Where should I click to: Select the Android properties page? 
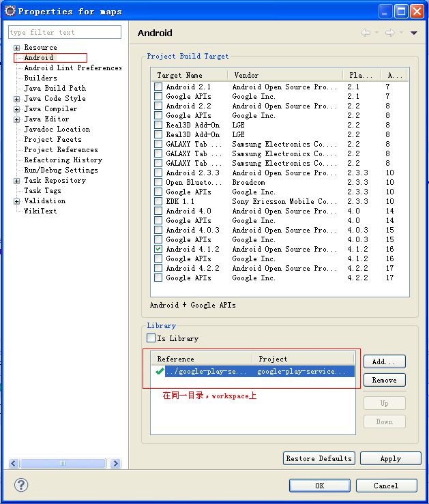pos(39,57)
